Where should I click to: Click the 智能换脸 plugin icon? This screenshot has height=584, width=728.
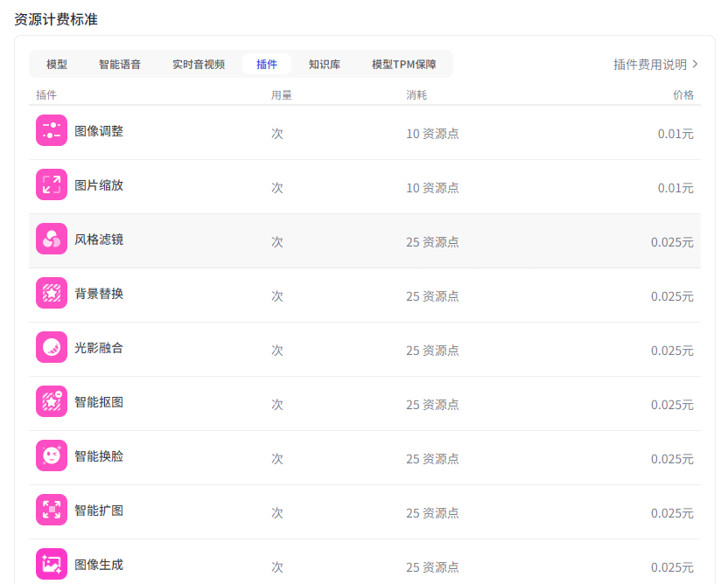[x=52, y=456]
